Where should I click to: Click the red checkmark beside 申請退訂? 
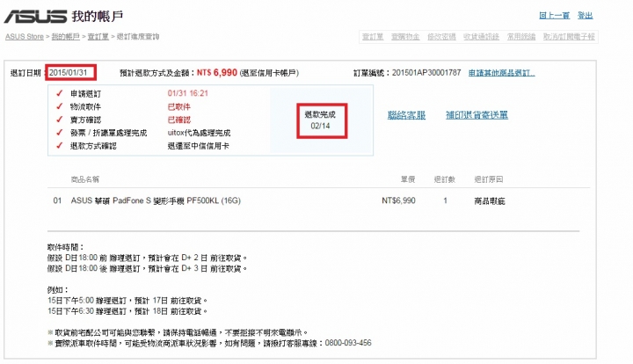point(60,93)
